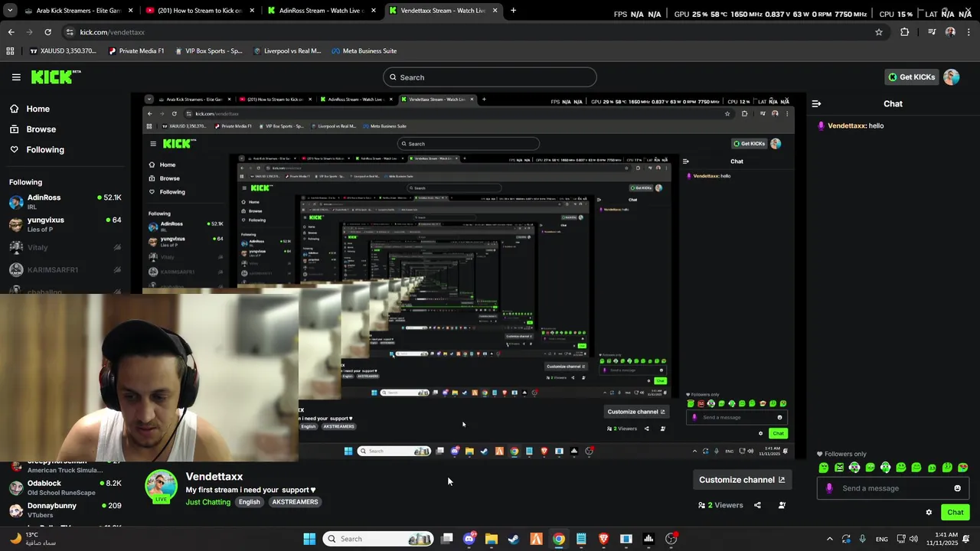Close the Vendettaxx Stream tab
This screenshot has height=551, width=980.
coord(495,11)
